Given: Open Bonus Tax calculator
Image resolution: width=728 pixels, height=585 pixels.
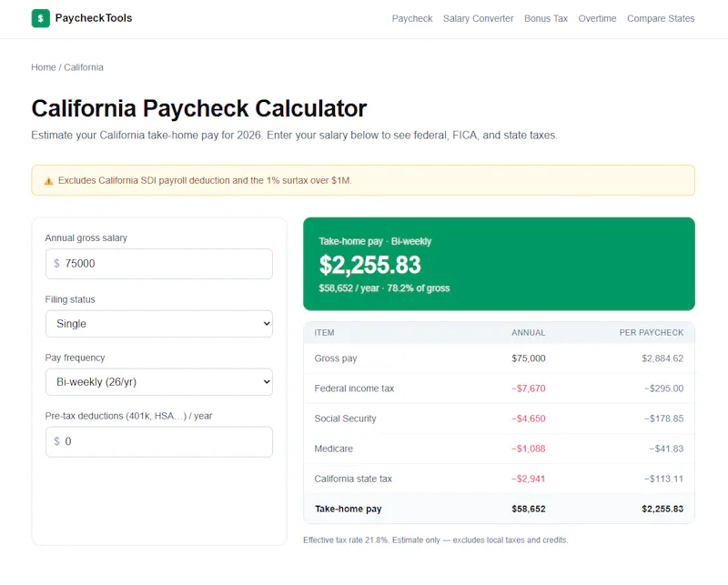Looking at the screenshot, I should point(546,18).
